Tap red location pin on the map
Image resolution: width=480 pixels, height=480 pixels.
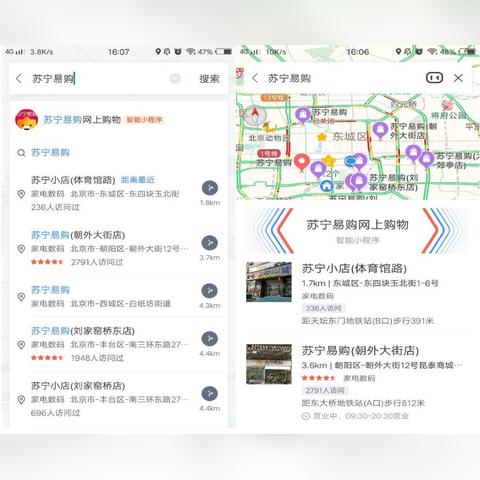(301, 163)
